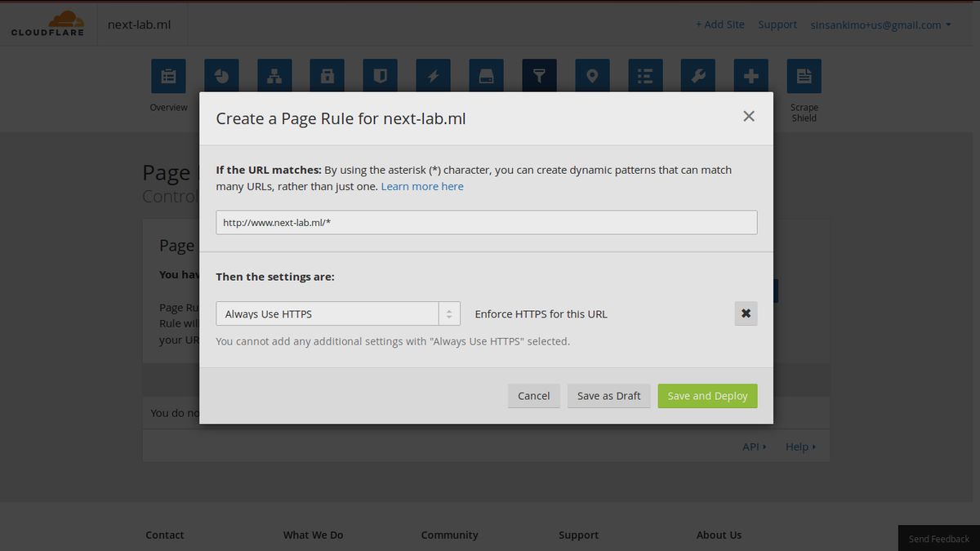
Task: Click Save as Draft button
Action: (x=608, y=396)
